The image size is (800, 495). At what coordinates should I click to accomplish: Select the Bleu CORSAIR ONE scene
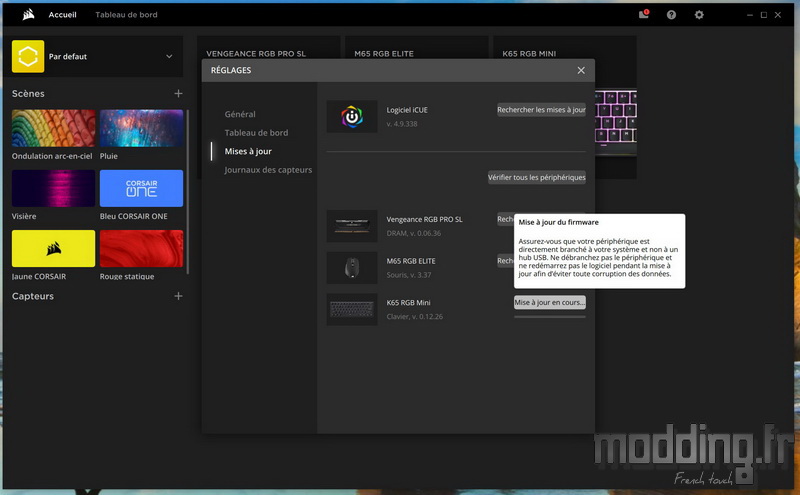(x=141, y=188)
